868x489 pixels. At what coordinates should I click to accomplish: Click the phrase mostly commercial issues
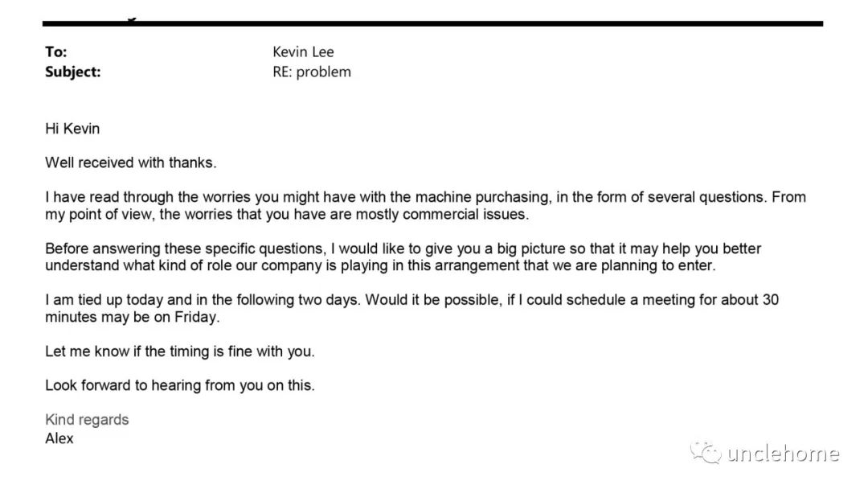[x=442, y=214]
